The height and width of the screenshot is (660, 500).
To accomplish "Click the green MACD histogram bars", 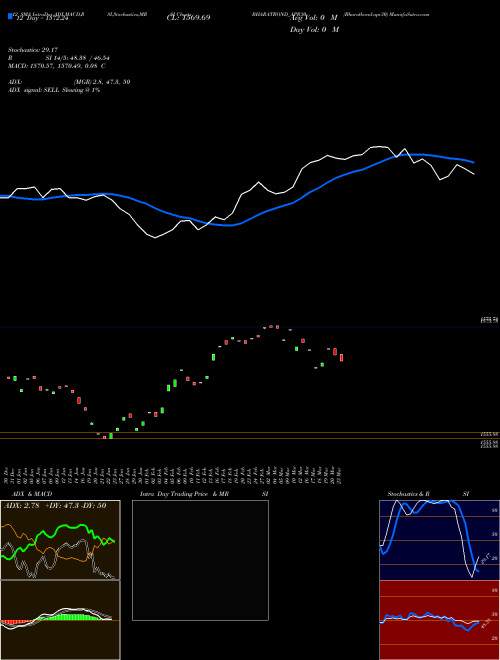I will (x=69, y=617).
